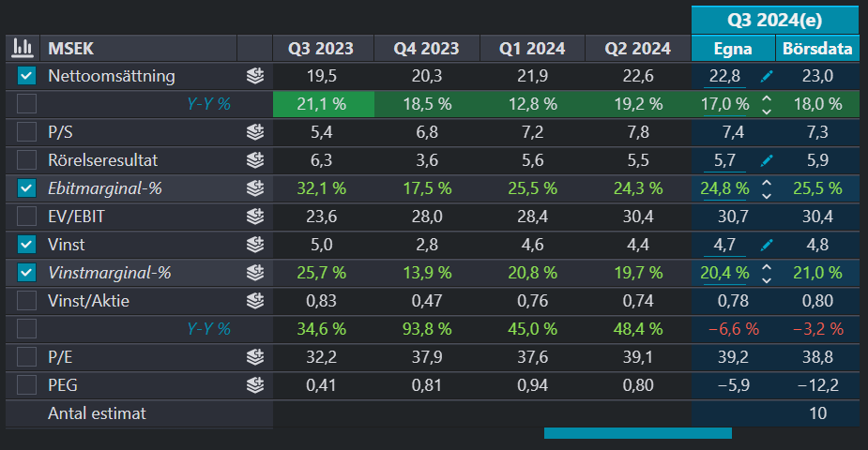The height and width of the screenshot is (450, 868).
Task: Click the 5,7 Rörelseresultat input field
Action: tap(724, 161)
